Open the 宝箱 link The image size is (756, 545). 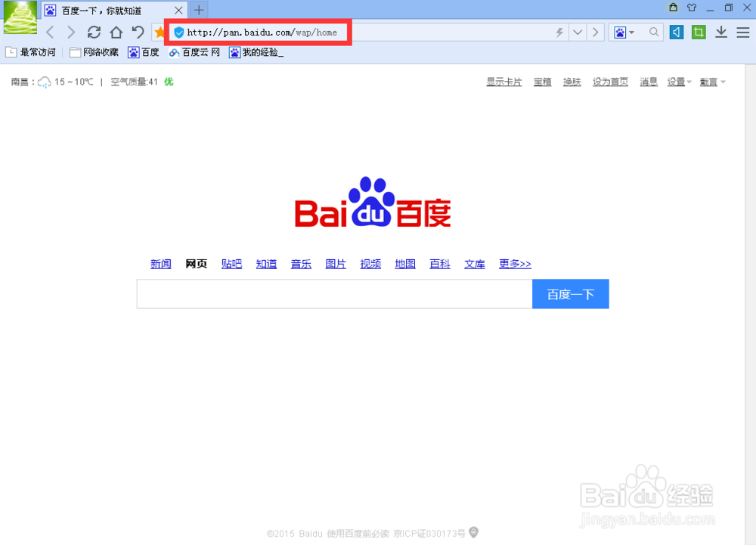[542, 82]
